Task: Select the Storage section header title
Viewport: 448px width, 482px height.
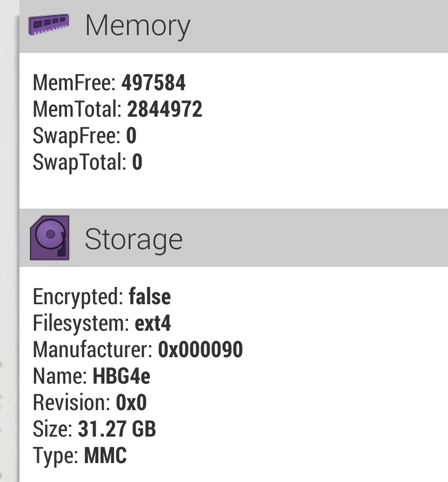Action: [133, 239]
